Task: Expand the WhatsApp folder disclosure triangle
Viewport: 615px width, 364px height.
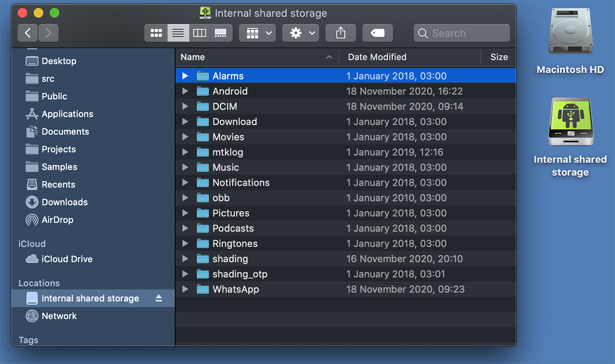Action: (x=185, y=289)
